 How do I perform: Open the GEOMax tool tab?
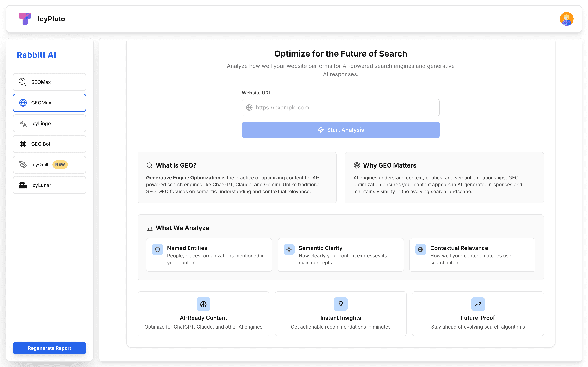click(x=49, y=103)
